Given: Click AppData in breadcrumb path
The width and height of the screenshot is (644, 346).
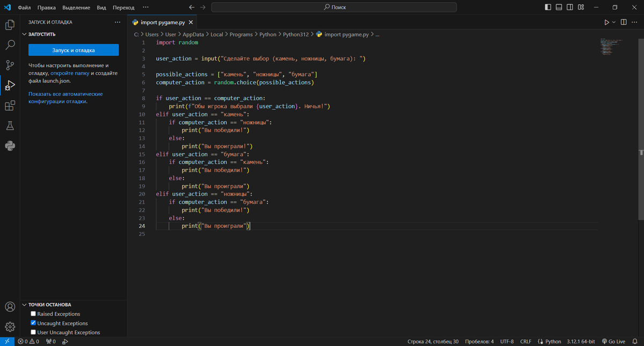Looking at the screenshot, I should point(193,34).
